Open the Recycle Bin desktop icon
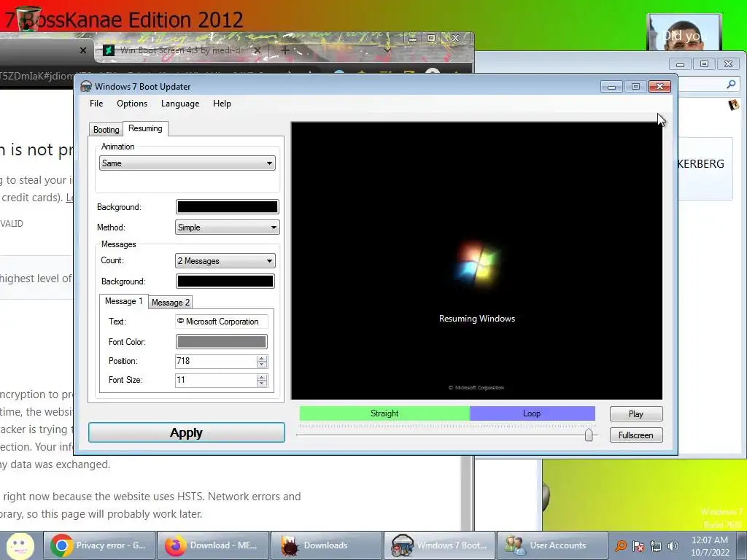This screenshot has width=747, height=560. tap(28, 19)
